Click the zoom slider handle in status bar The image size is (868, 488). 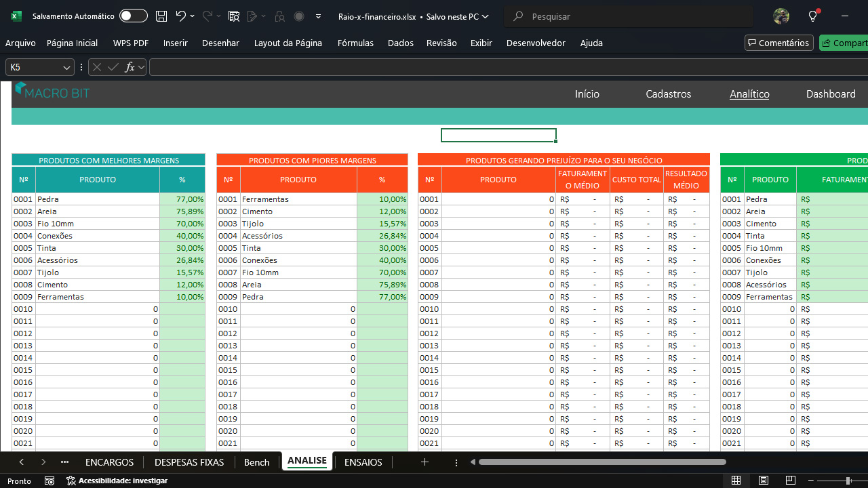coord(848,481)
